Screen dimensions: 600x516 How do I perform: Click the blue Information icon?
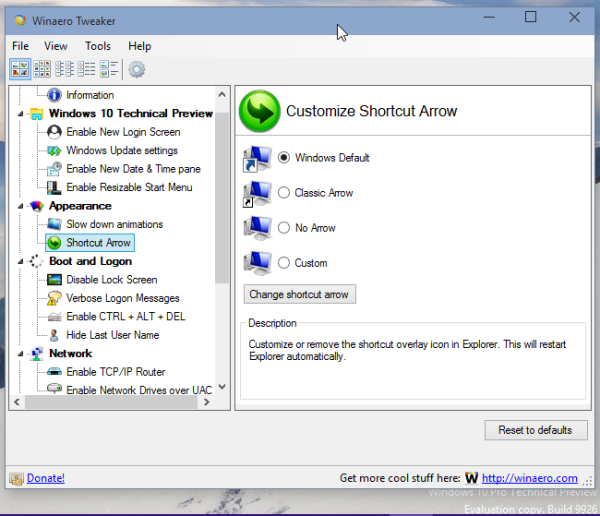click(54, 95)
